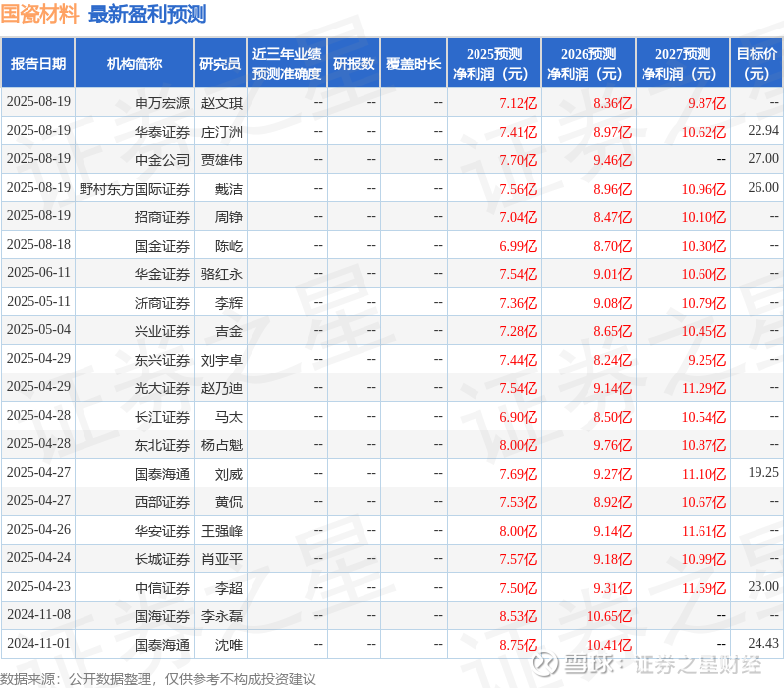784x688 pixels.
Task: Click the 覆盖时长 column header
Action: [x=414, y=64]
